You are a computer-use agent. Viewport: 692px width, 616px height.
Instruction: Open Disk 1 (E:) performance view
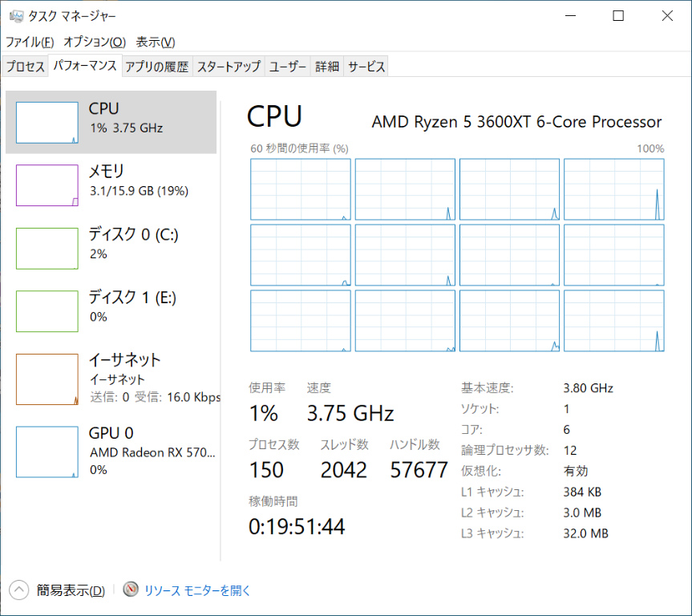coord(111,306)
